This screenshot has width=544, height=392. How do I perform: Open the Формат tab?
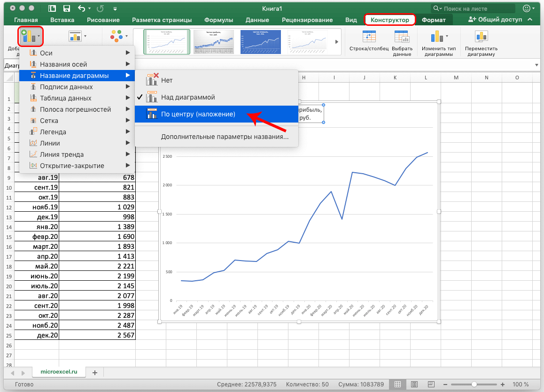(434, 20)
